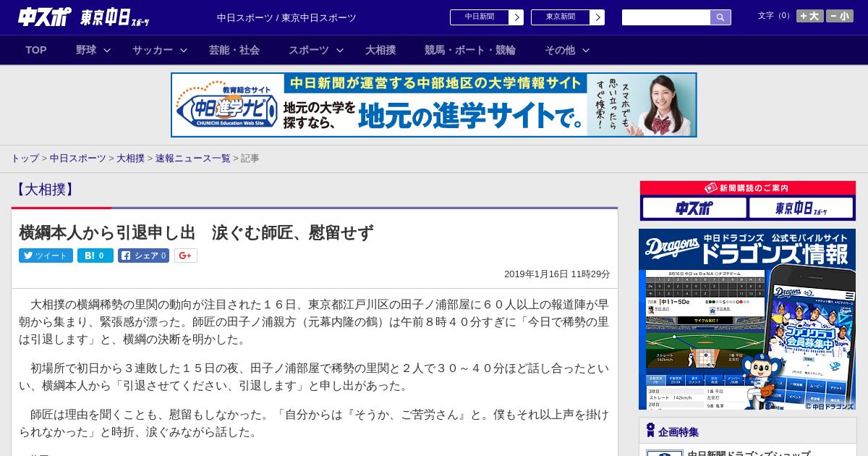868x456 pixels.
Task: Increase text size with +大 button
Action: [x=810, y=16]
